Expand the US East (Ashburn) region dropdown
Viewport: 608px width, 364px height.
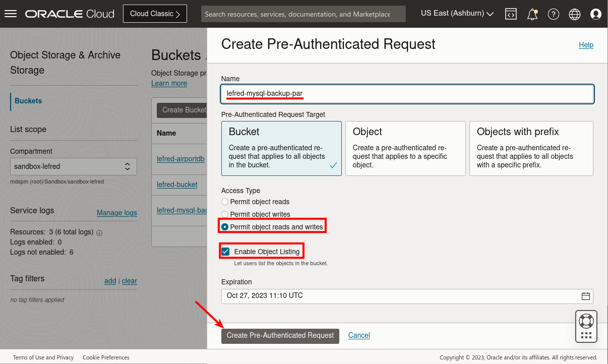(457, 14)
